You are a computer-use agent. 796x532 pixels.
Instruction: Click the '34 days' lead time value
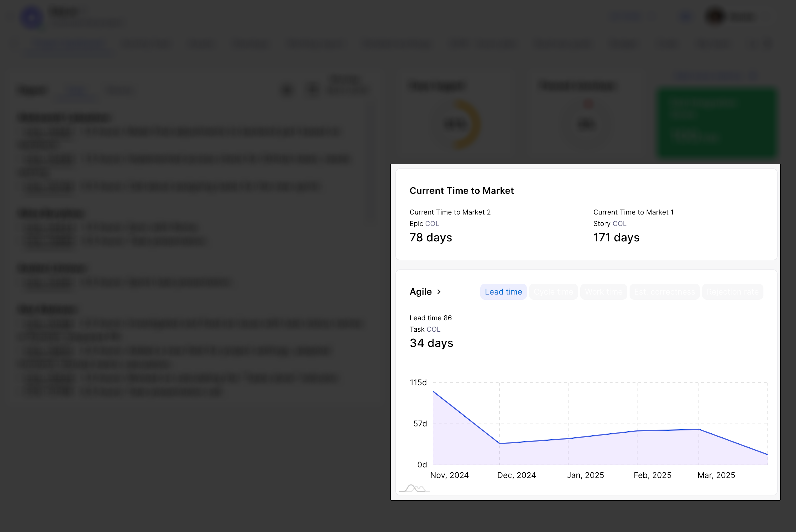(x=431, y=343)
